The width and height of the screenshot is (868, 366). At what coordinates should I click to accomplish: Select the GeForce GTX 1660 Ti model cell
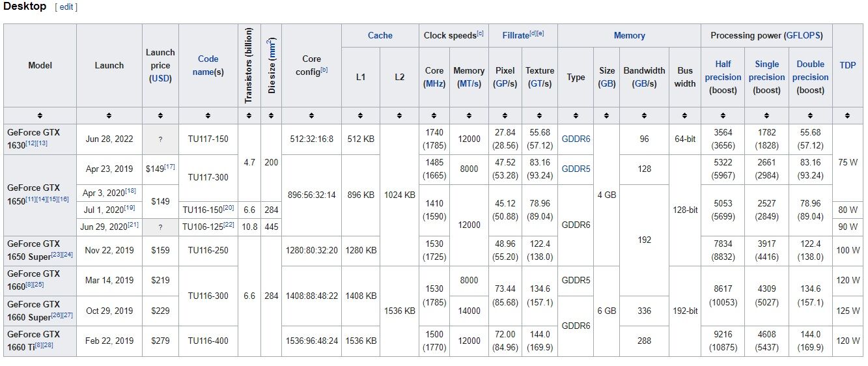pos(40,341)
